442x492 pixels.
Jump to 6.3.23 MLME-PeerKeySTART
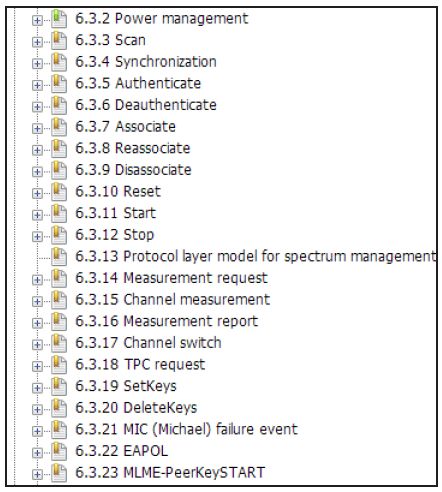point(170,472)
